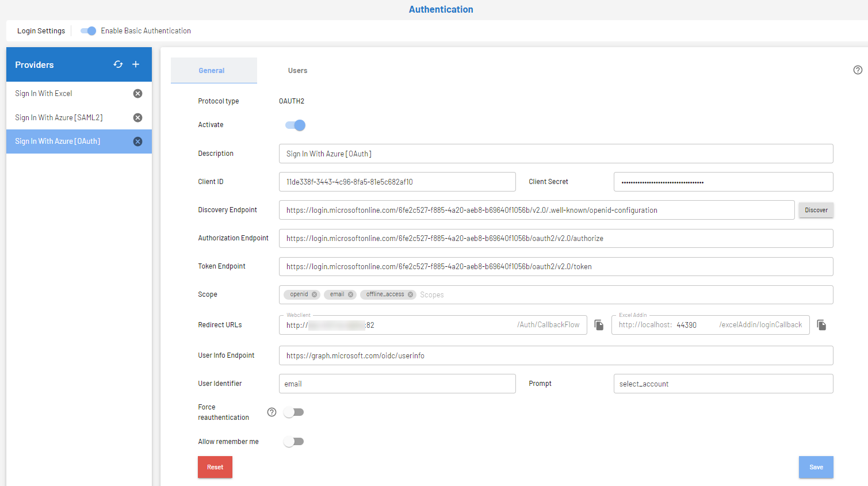The height and width of the screenshot is (486, 868).
Task: Click the Prompt field showing select_account
Action: point(722,384)
